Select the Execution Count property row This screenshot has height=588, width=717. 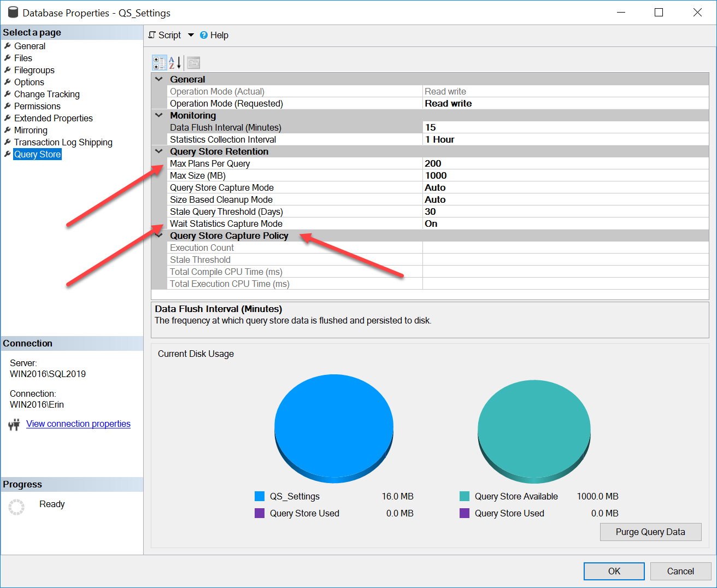pyautogui.click(x=438, y=248)
